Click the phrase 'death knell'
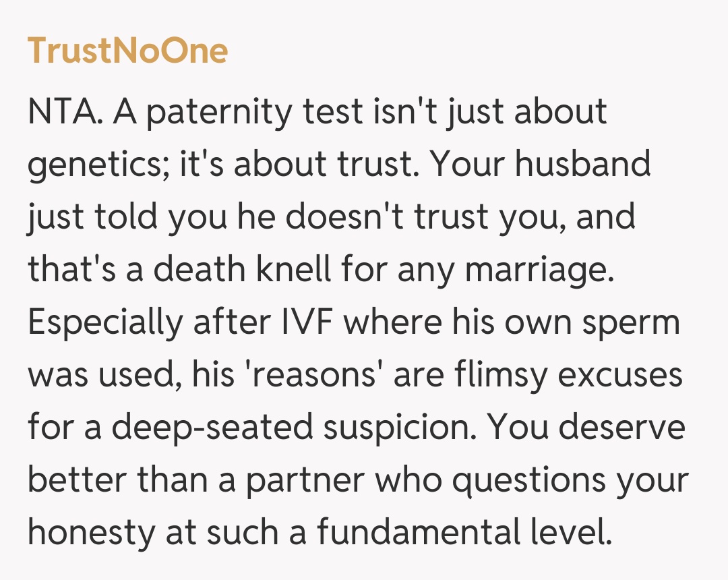Viewport: 728px width, 580px height. click(243, 270)
